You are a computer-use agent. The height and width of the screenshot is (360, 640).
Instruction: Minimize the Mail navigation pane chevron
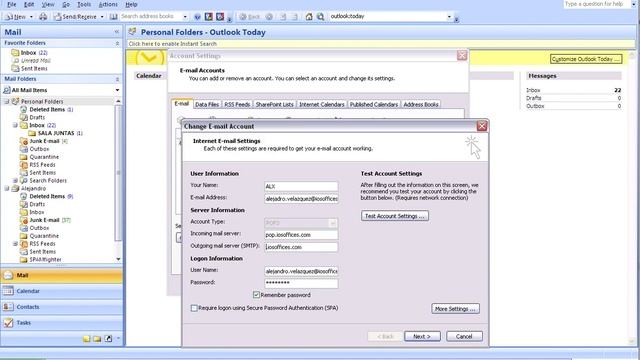click(x=117, y=32)
